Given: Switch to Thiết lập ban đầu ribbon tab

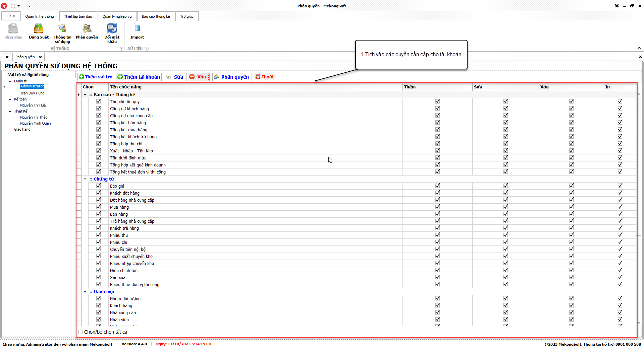Looking at the screenshot, I should (78, 16).
